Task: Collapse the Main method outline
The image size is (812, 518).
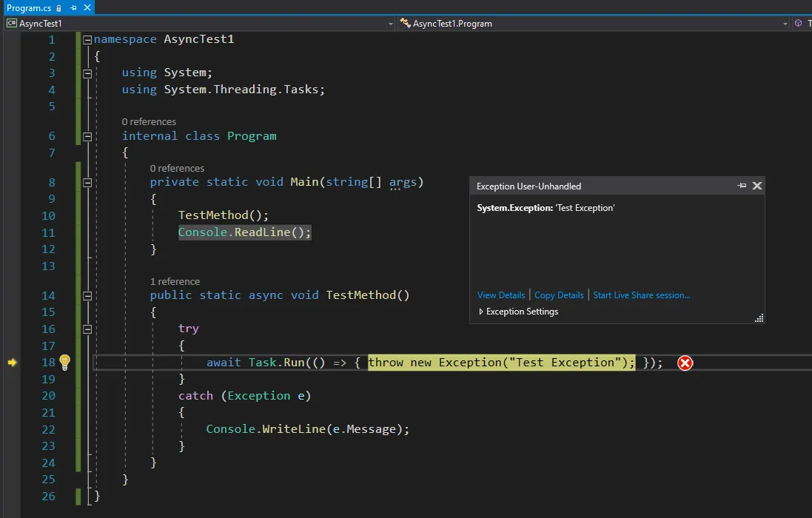Action: [87, 182]
